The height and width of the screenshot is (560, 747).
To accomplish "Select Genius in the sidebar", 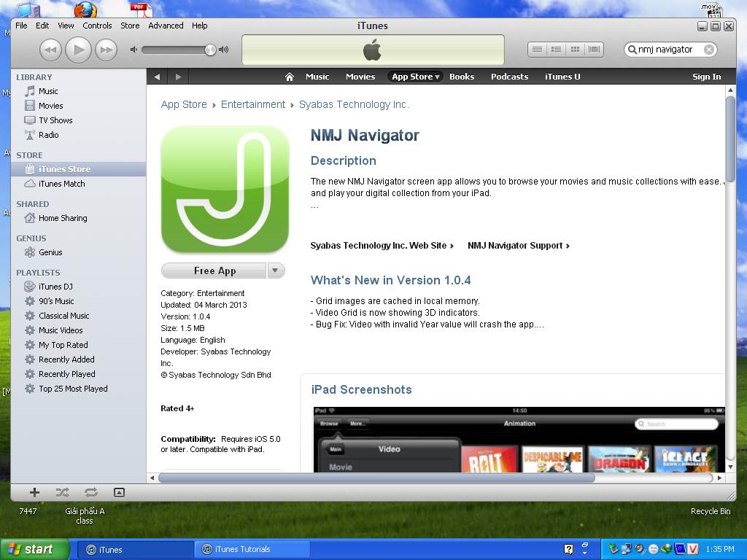I will point(50,252).
